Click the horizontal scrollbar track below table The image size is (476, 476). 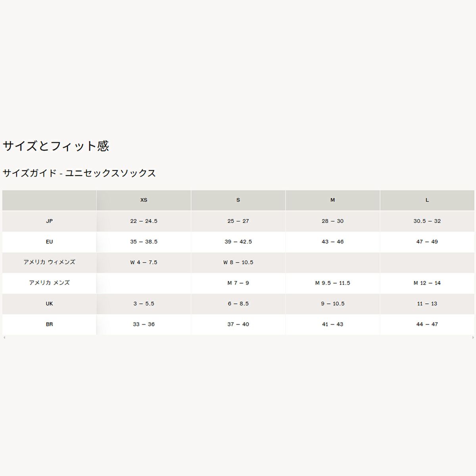coord(238,338)
